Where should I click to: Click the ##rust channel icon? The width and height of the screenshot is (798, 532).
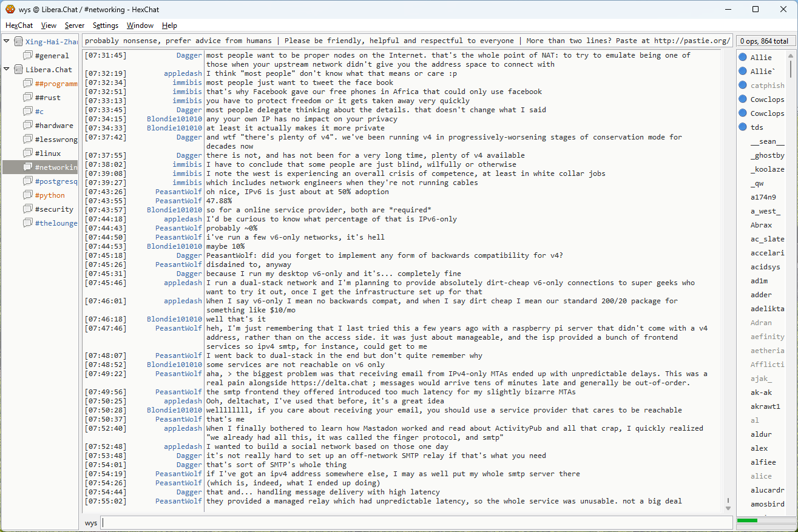[28, 97]
